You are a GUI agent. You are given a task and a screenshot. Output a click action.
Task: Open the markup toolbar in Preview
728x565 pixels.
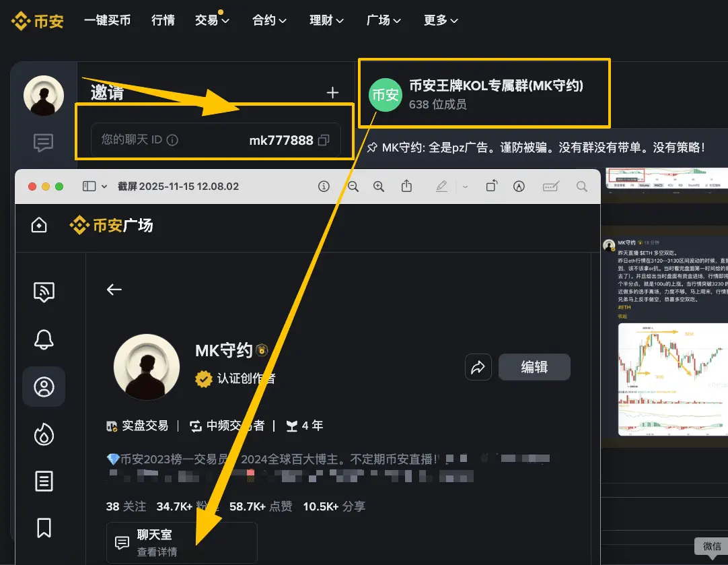click(519, 187)
